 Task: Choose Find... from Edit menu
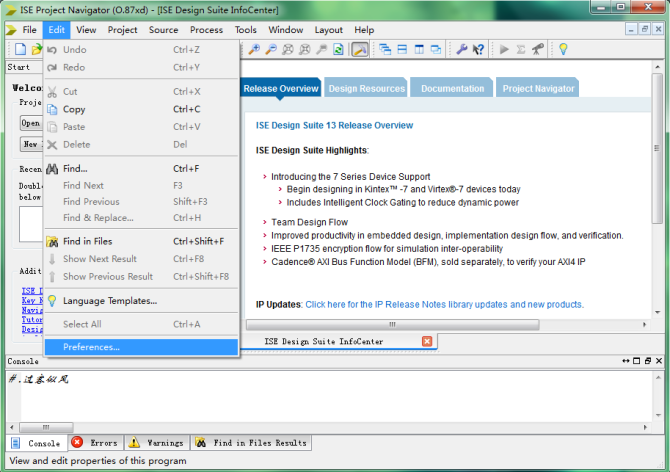point(141,169)
